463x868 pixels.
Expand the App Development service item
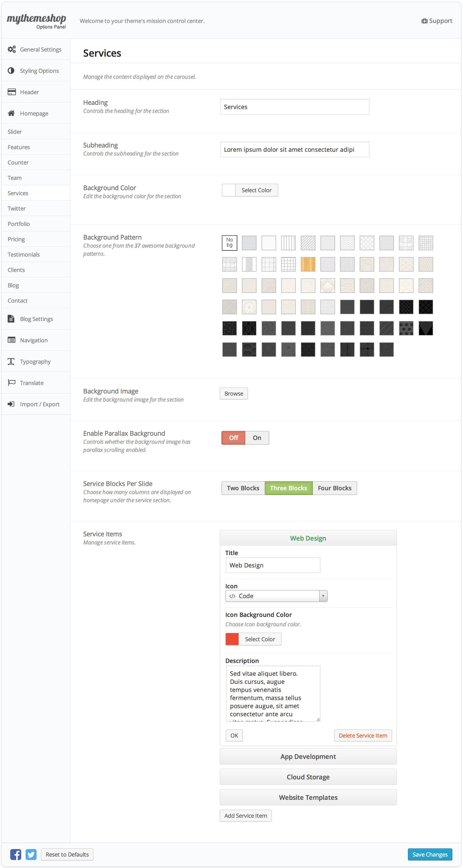pos(308,756)
